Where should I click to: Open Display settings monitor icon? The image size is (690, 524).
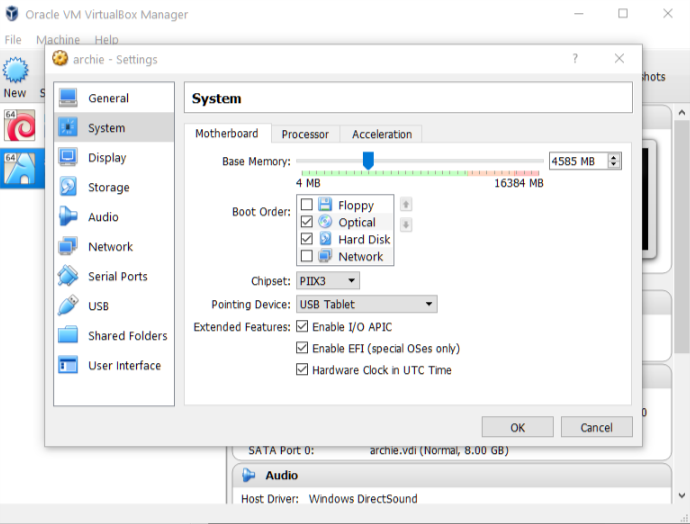pyautogui.click(x=68, y=157)
